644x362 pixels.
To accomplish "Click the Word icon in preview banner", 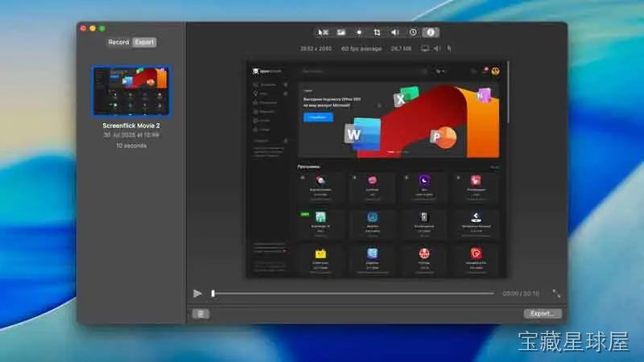I will (361, 133).
